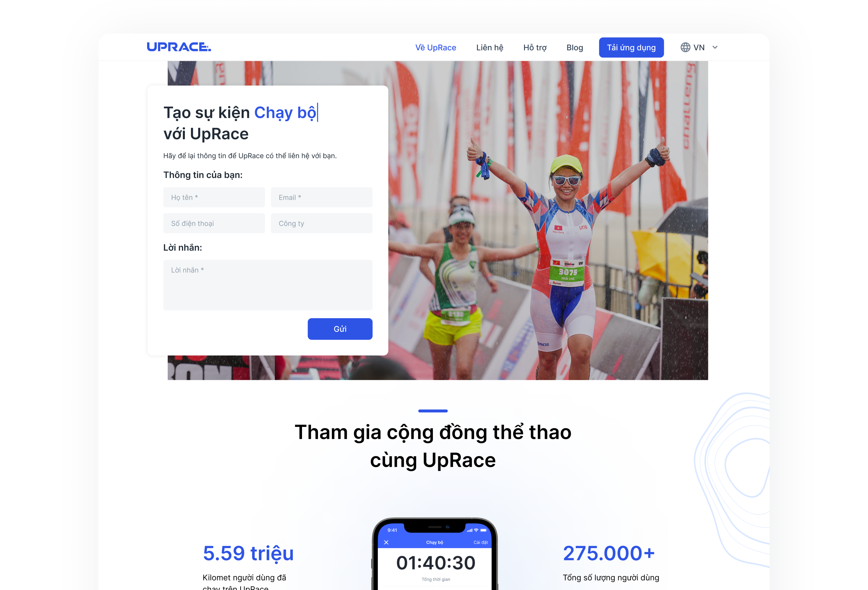Click the UpRace logo

tap(178, 47)
